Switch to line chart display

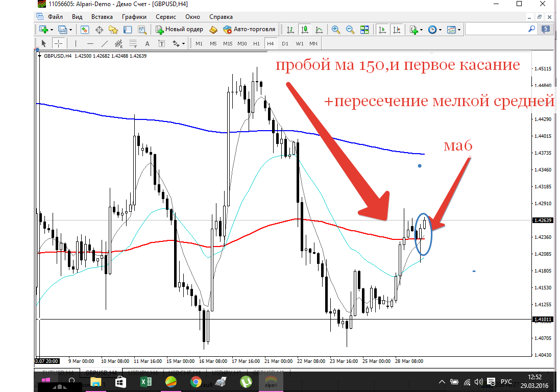[x=319, y=30]
